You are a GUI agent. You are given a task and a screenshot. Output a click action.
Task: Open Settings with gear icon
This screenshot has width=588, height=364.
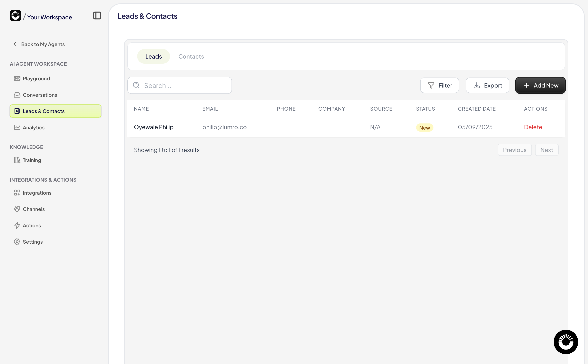click(x=32, y=242)
